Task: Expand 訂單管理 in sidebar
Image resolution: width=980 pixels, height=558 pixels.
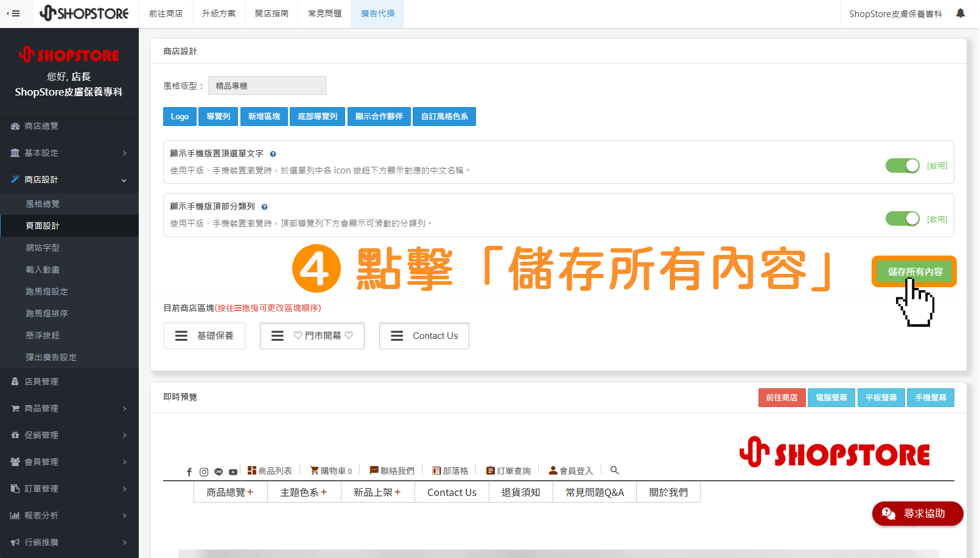Action: (69, 489)
